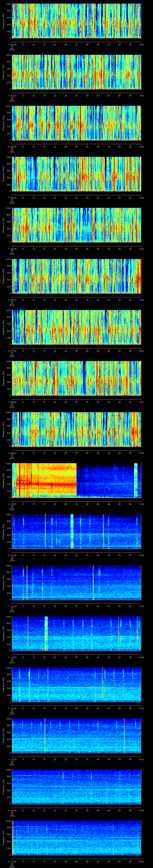
Task: Click the 11:05:00 start time label
Action: (12, 249)
